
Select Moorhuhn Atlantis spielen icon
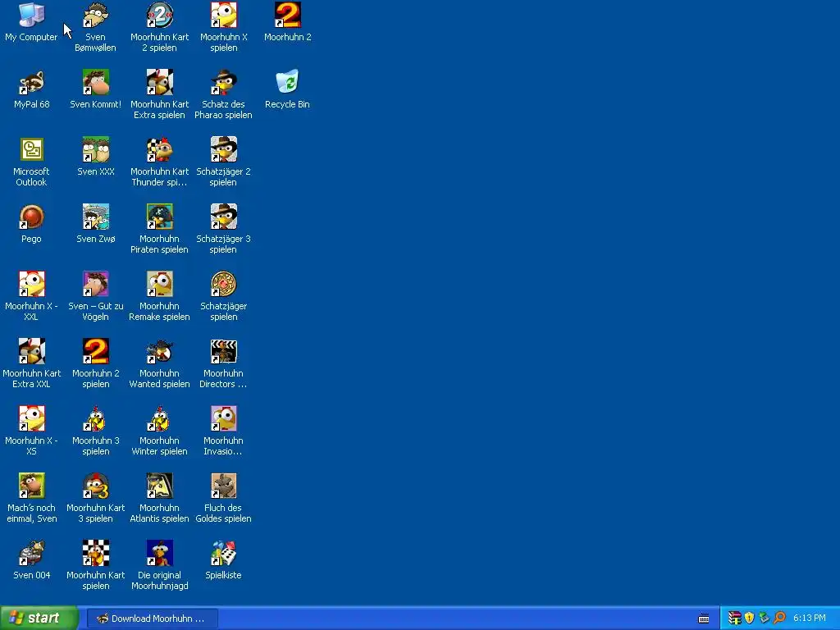pos(160,486)
